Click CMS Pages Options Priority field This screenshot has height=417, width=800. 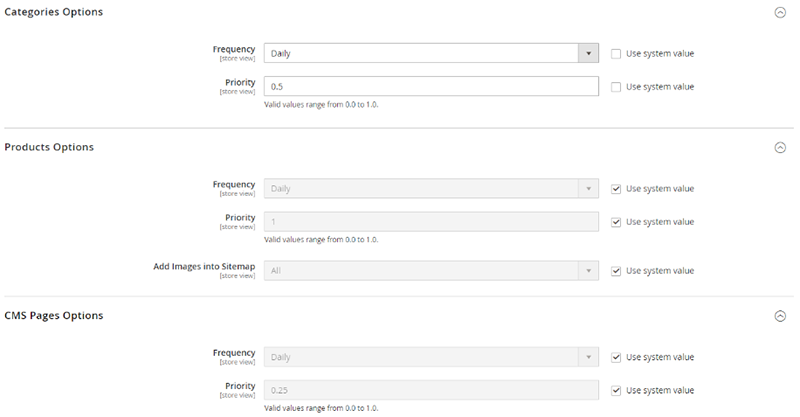431,390
